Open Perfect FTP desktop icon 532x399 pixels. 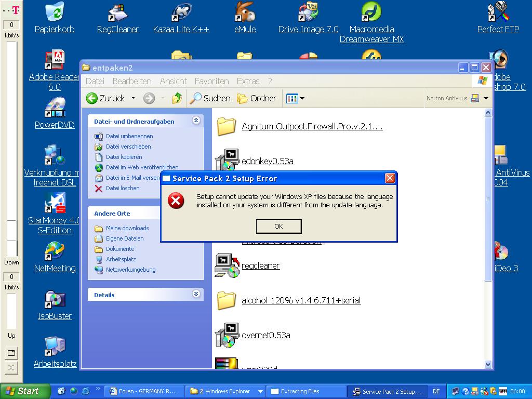(498, 18)
